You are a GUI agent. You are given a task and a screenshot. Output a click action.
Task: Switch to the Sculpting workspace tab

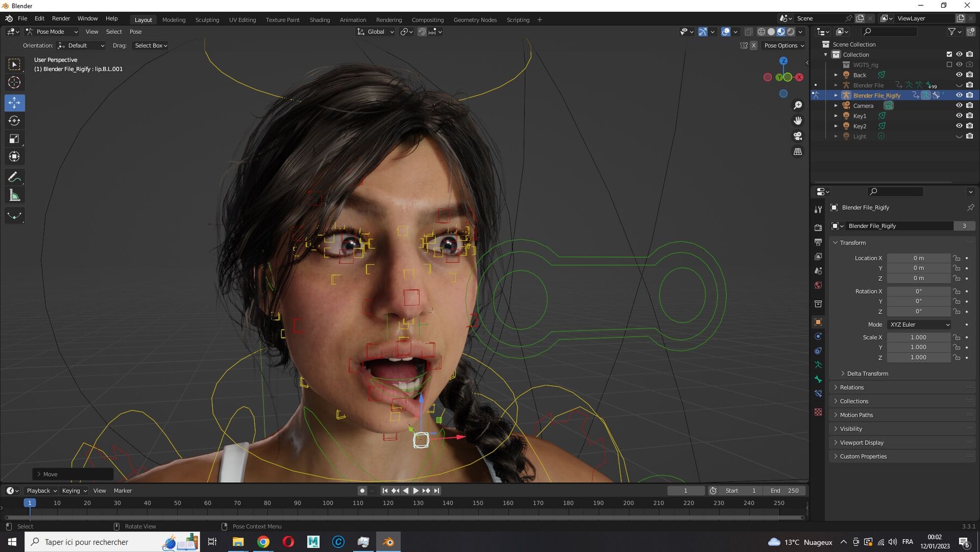point(207,20)
